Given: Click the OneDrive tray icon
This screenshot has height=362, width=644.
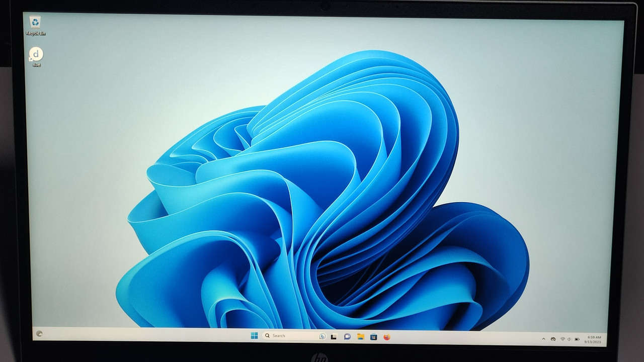Looking at the screenshot, I should pyautogui.click(x=553, y=339).
